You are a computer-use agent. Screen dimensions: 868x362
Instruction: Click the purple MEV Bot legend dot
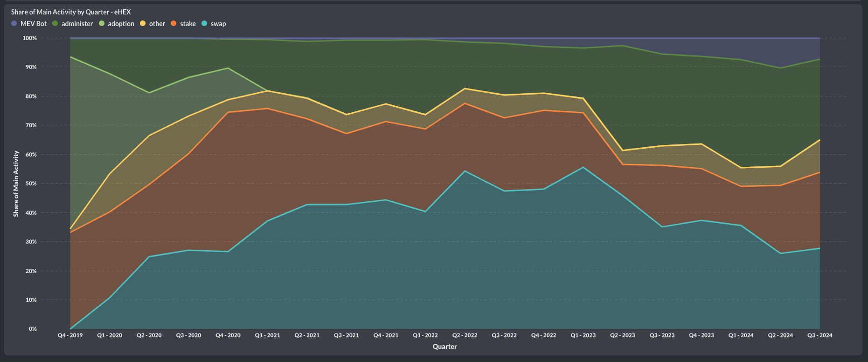pyautogui.click(x=14, y=23)
